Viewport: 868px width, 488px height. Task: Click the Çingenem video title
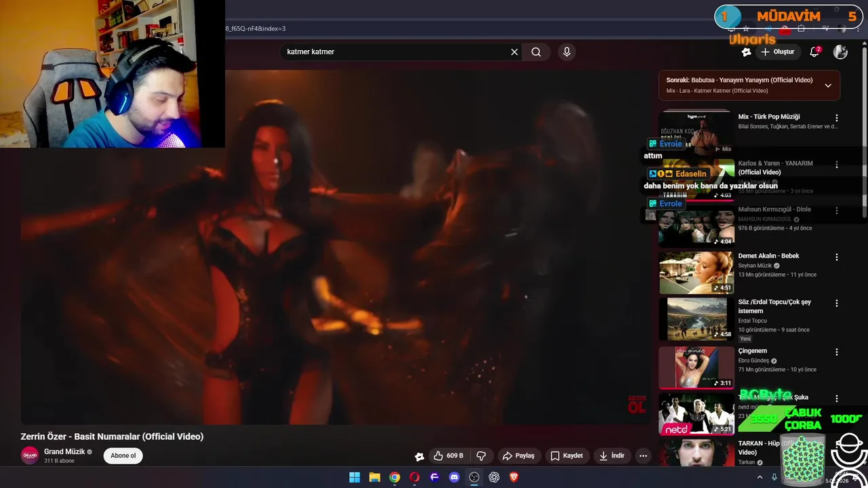coord(753,351)
